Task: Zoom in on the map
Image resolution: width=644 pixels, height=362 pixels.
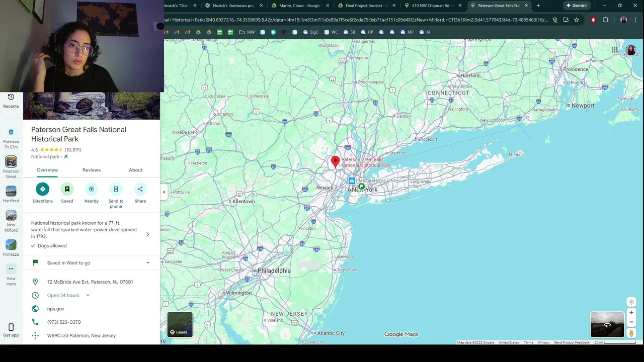Action: tap(631, 313)
